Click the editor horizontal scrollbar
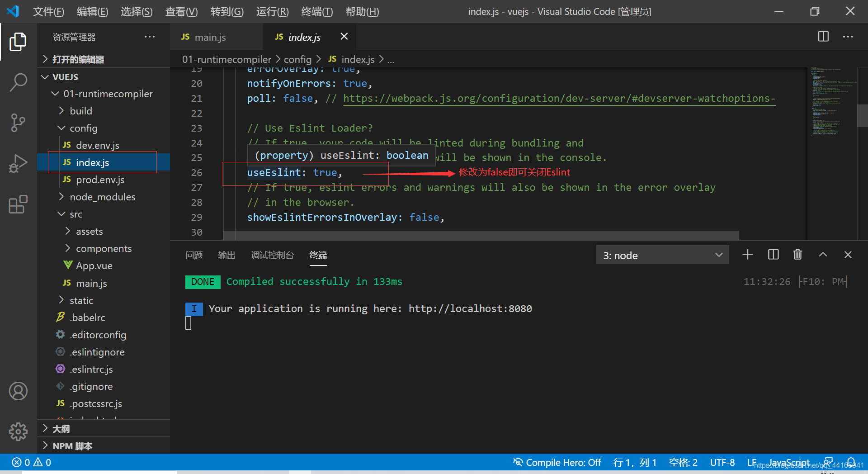 [481, 235]
